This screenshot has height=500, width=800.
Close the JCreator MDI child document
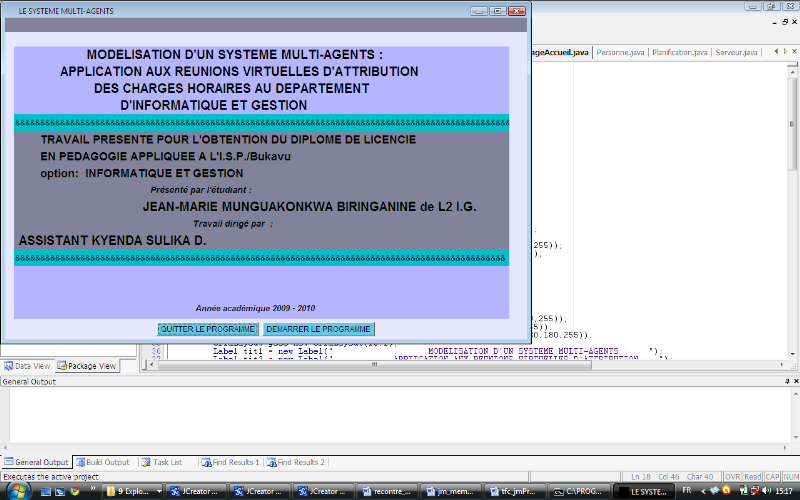pyautogui.click(x=794, y=22)
